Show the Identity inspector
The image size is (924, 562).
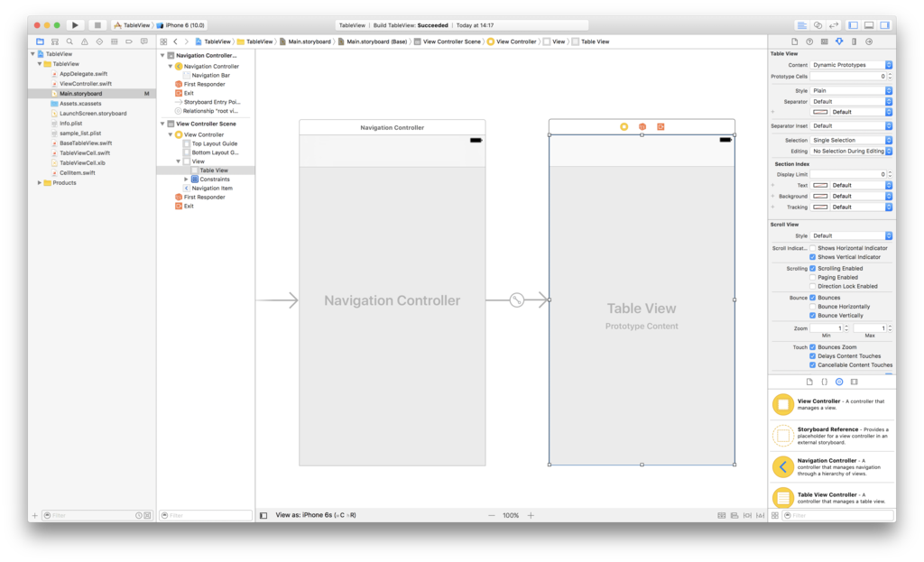pyautogui.click(x=825, y=41)
